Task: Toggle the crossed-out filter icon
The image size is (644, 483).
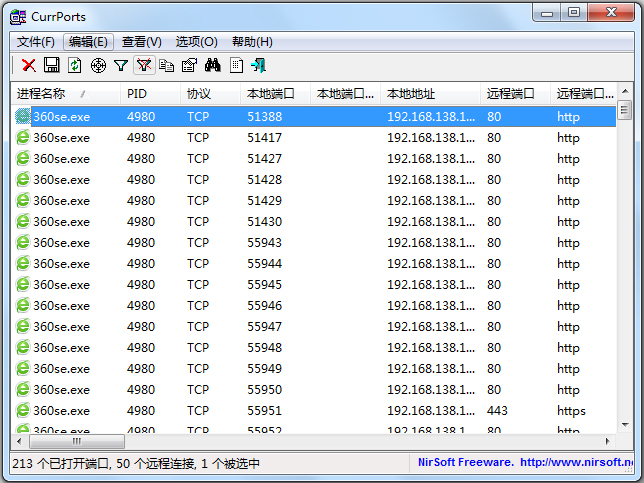Action: coord(144,65)
